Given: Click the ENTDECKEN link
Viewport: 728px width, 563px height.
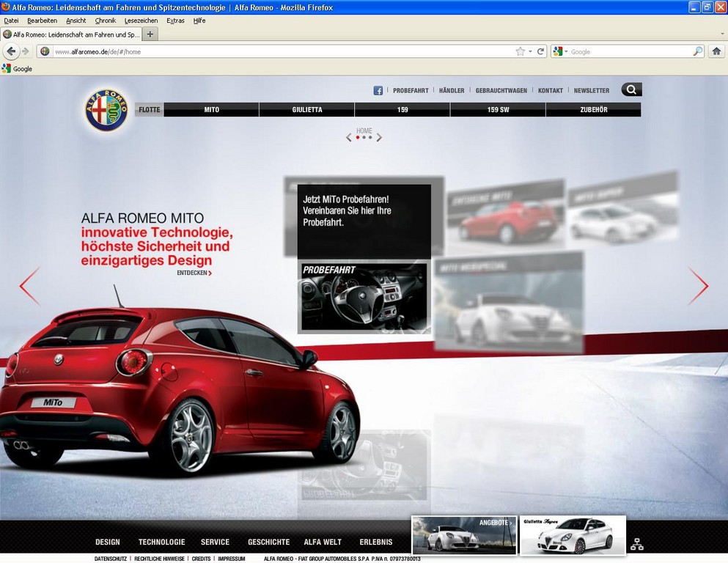Looking at the screenshot, I should (x=194, y=273).
